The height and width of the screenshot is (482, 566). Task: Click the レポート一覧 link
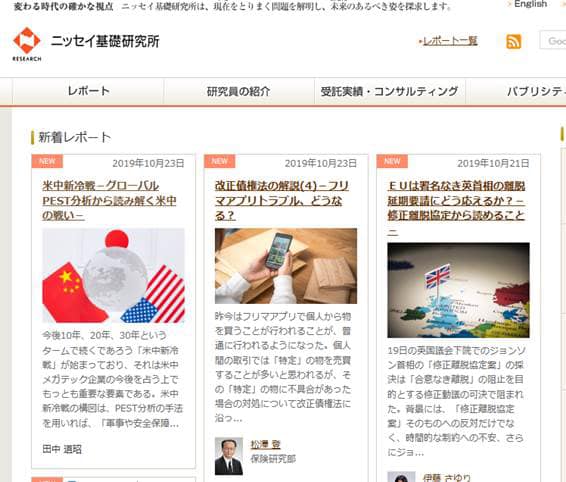(448, 41)
